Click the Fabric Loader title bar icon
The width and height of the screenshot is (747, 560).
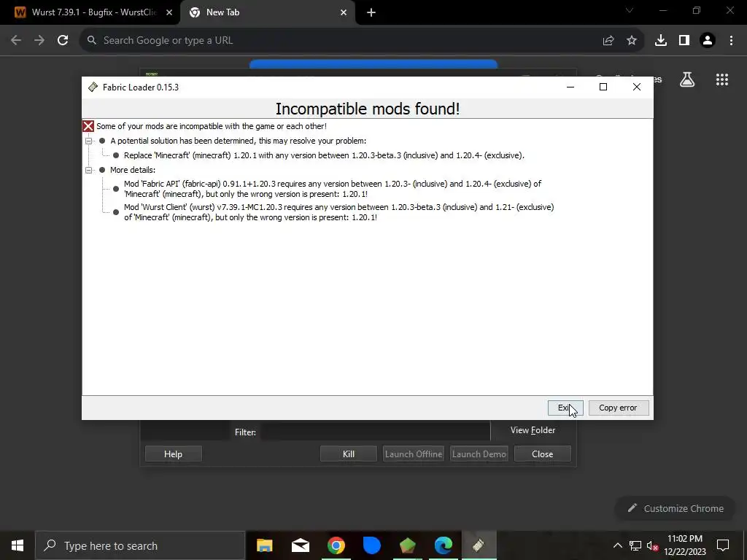click(x=93, y=87)
